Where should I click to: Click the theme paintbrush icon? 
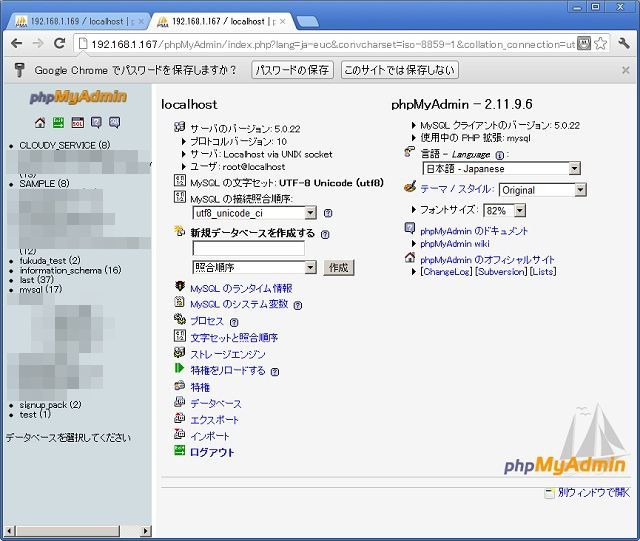[x=410, y=187]
